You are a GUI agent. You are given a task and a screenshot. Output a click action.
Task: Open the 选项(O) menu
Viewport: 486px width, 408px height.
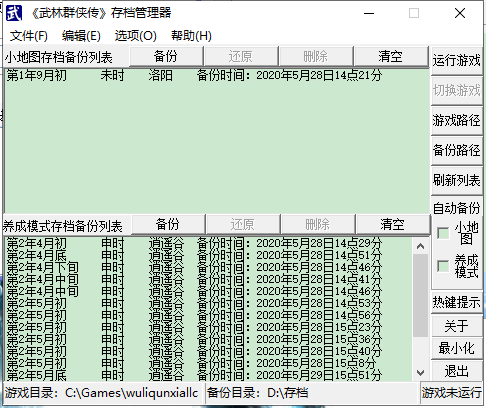click(x=135, y=36)
